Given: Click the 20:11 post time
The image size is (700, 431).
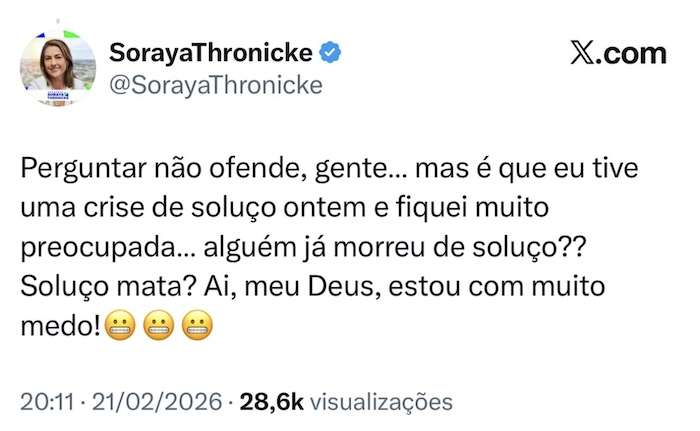Looking at the screenshot, I should tap(41, 402).
